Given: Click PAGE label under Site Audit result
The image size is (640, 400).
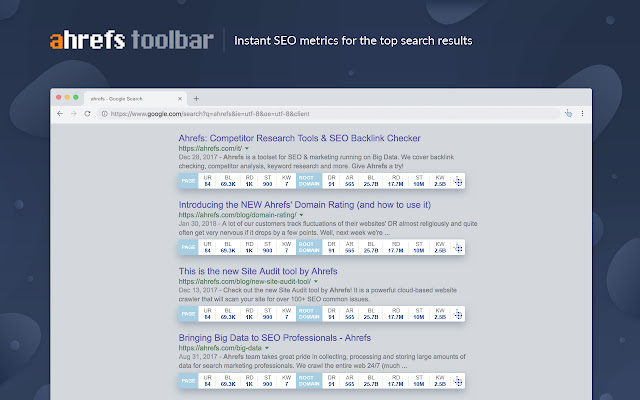Looking at the screenshot, I should coord(188,314).
